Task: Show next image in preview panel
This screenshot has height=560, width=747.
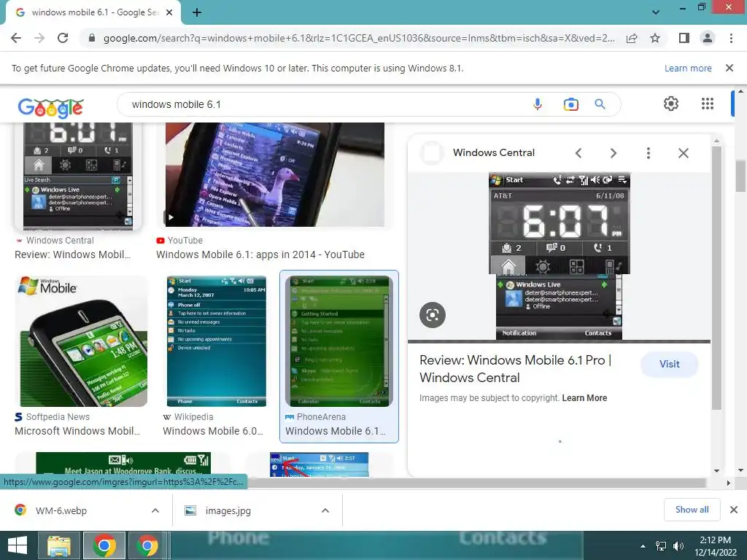Action: (613, 153)
